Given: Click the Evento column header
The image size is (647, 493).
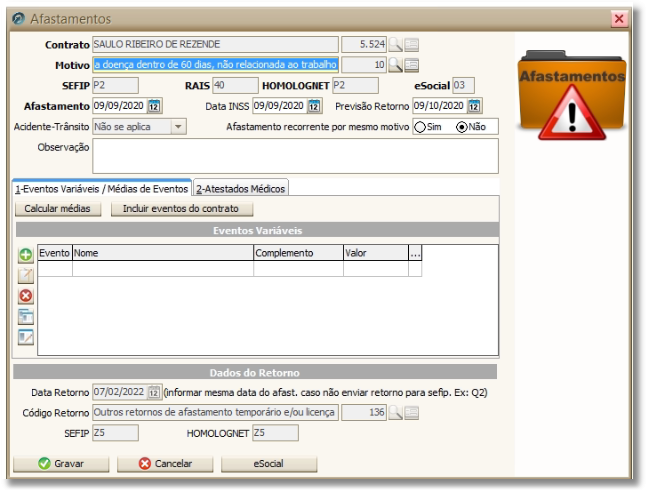Looking at the screenshot, I should pyautogui.click(x=55, y=253).
